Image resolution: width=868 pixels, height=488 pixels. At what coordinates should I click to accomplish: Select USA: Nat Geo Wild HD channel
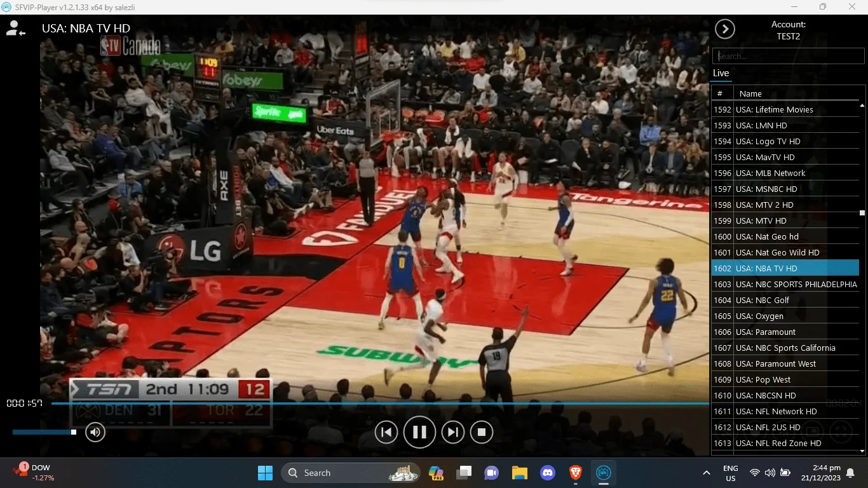(785, 252)
